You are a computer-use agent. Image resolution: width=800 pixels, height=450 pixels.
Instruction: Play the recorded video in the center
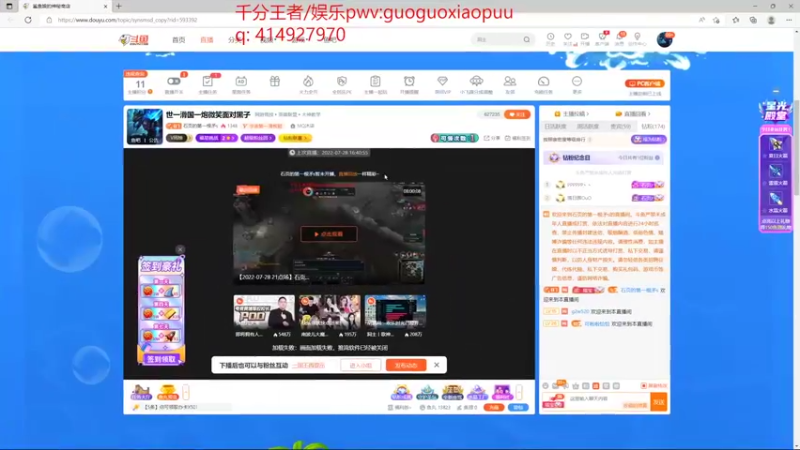click(x=329, y=234)
